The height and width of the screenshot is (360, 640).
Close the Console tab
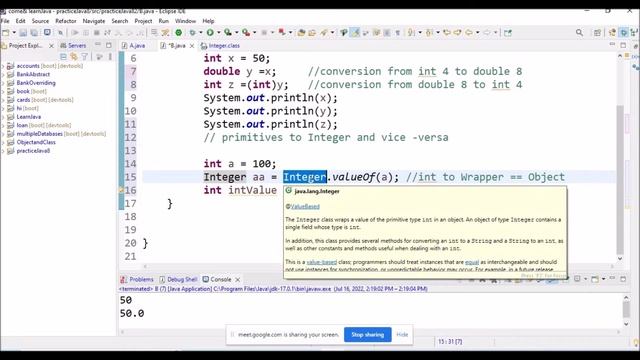(x=238, y=280)
